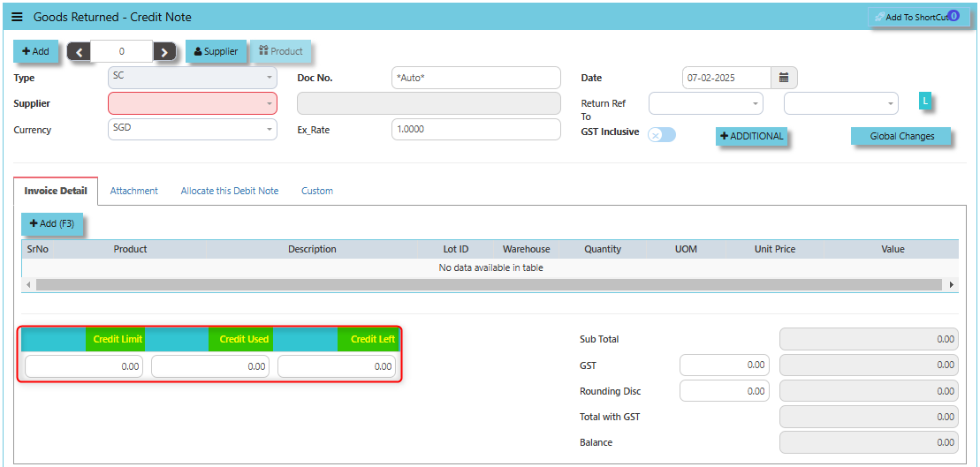Go to previous record arrow
This screenshot has width=980, height=467.
tap(79, 52)
